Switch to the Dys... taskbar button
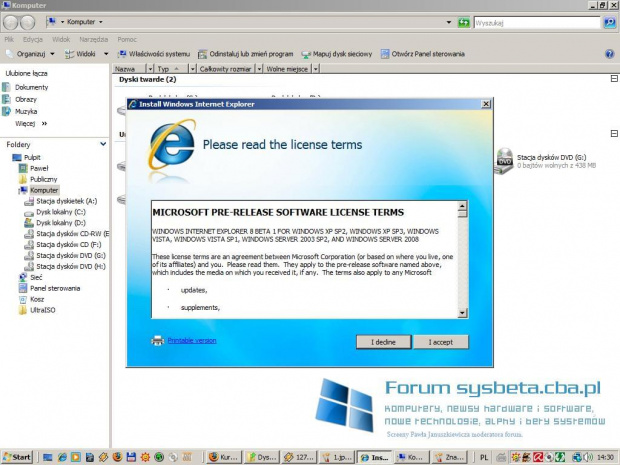Screen dimensions: 620x465 (x=261, y=457)
